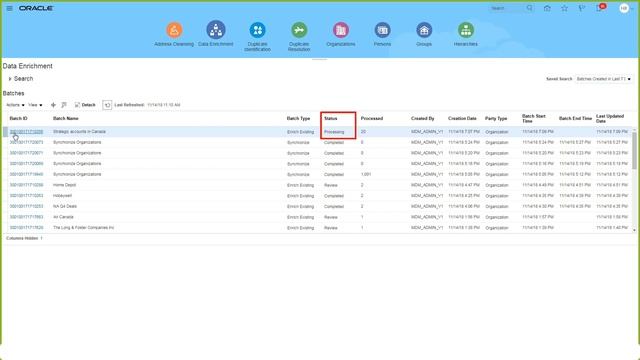
Task: Refresh the batches table
Action: point(107,105)
